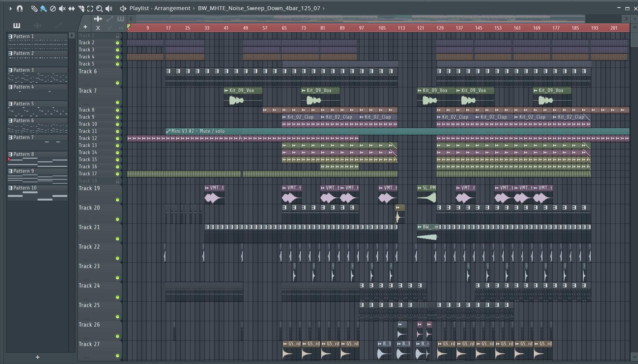Screen dimensions: 638x364
Task: Click the horizontal overview scrollbar
Action: coord(360,19)
